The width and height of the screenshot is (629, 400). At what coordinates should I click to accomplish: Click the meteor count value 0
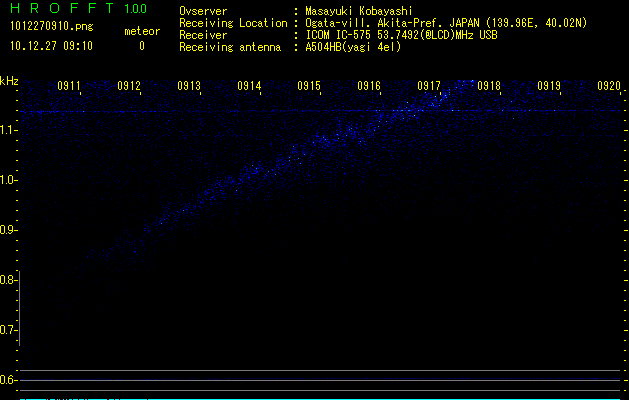pos(142,46)
